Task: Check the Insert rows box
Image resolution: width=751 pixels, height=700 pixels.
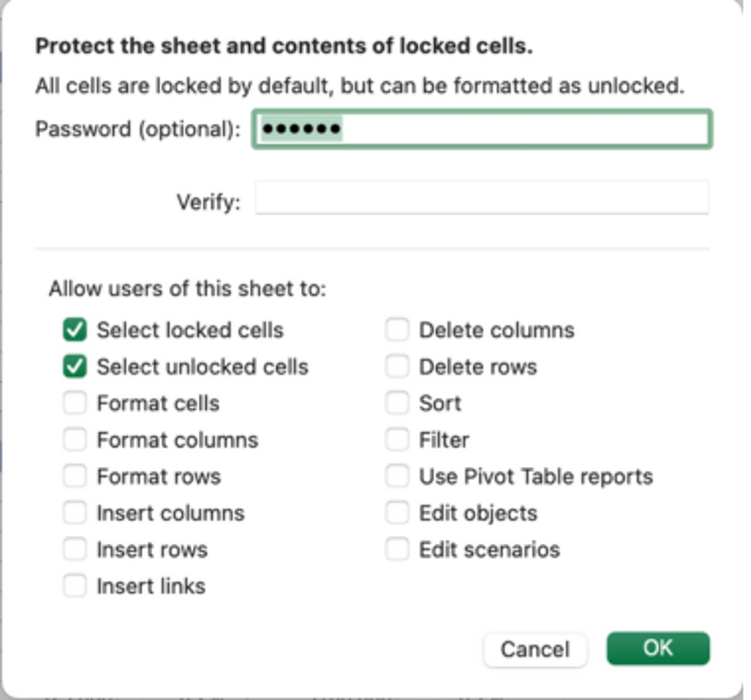Action: coord(75,549)
